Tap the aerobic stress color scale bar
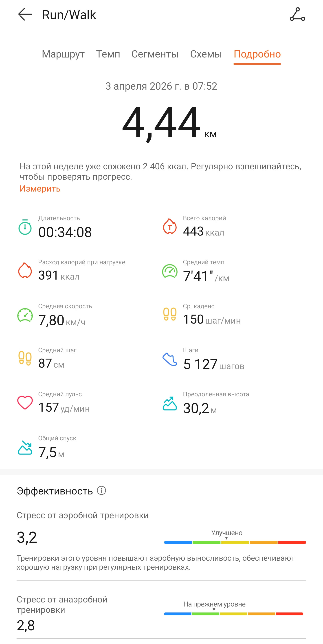 click(235, 542)
